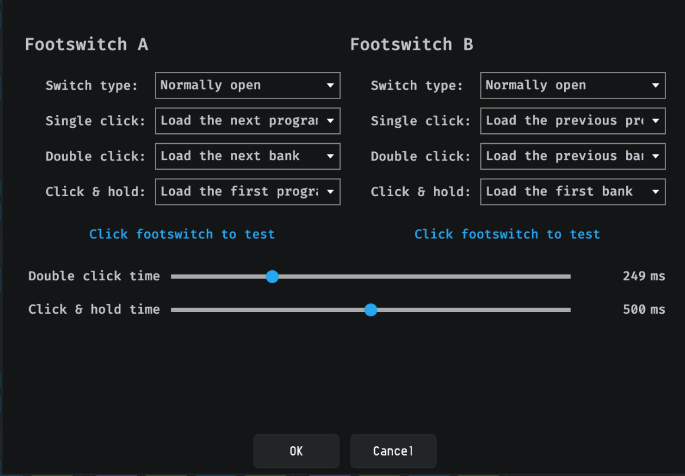
Task: Open Footswitch A Click & hold dropdown
Action: pyautogui.click(x=248, y=192)
